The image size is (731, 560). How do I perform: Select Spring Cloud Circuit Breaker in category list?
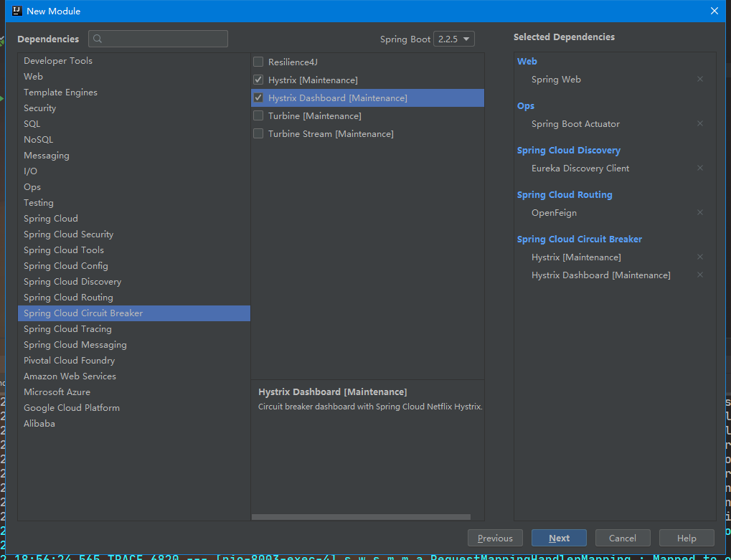click(x=134, y=313)
